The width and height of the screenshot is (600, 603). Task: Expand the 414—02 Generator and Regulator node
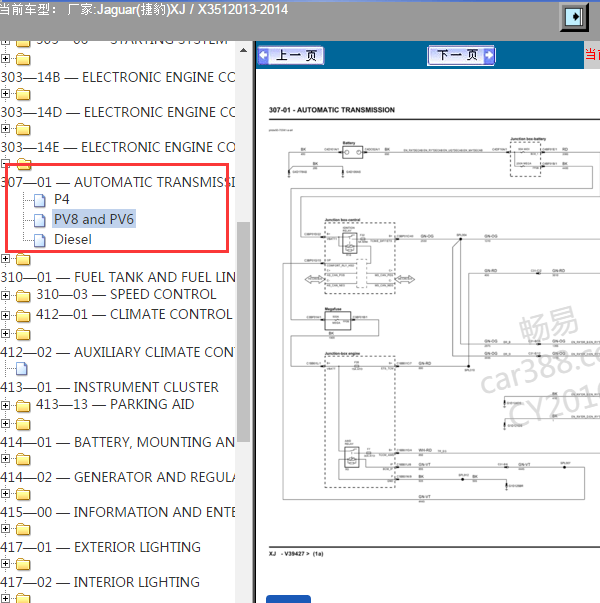(5, 458)
